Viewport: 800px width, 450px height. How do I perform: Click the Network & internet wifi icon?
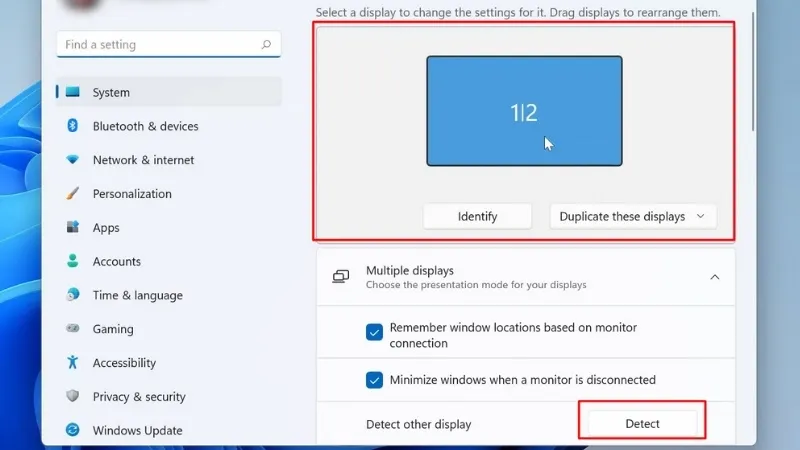coord(73,160)
